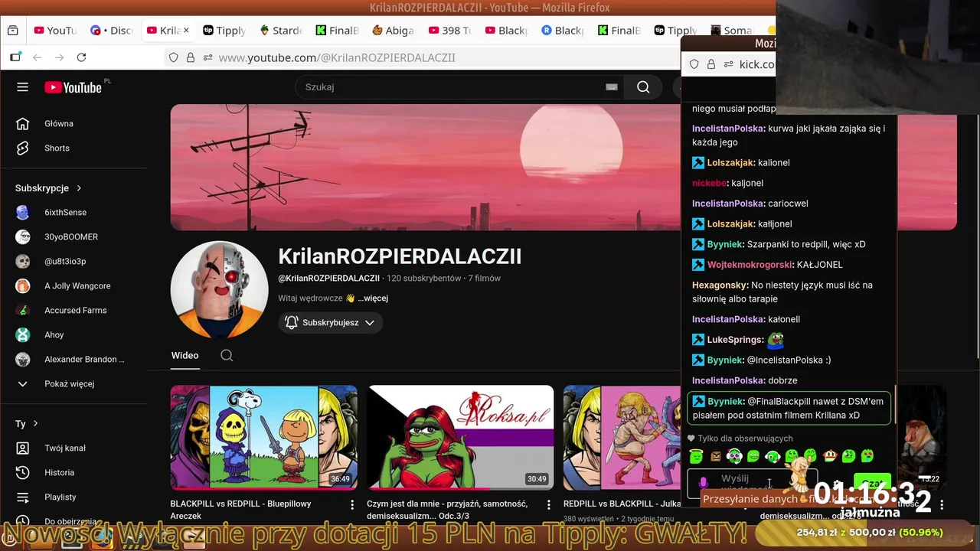This screenshot has height=551, width=980.
Task: Click the site permissions icon in YouTube address bar
Action: [x=207, y=57]
